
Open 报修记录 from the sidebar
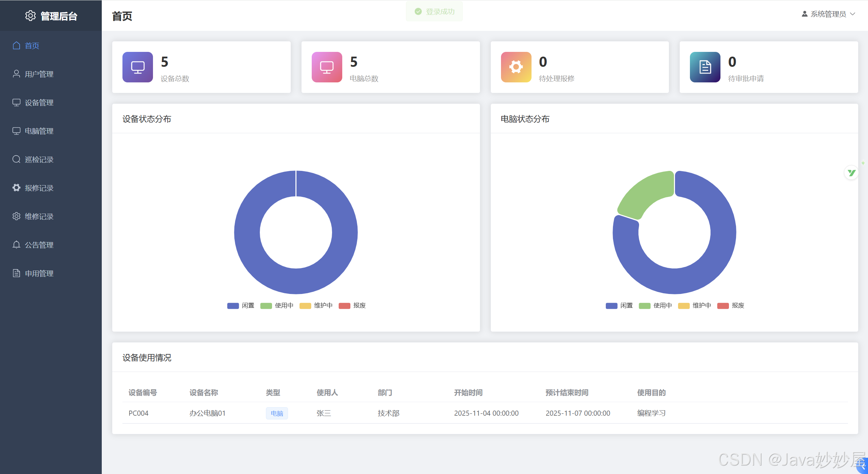tap(51, 188)
